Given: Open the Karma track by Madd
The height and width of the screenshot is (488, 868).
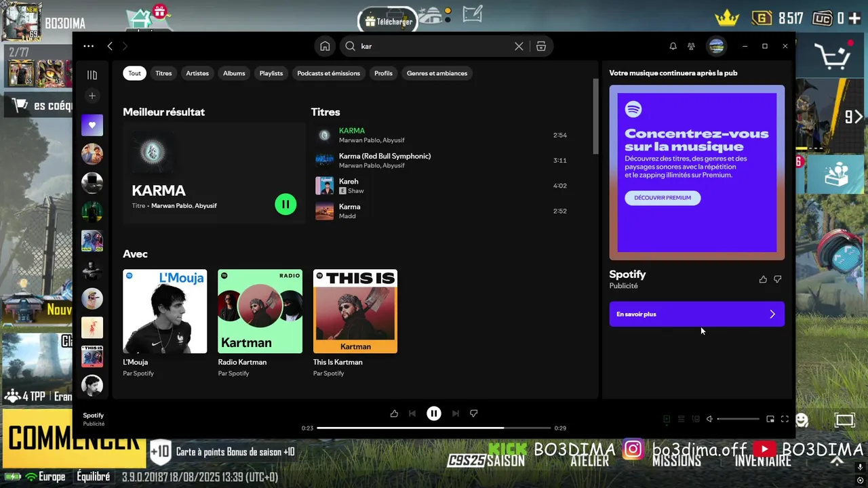Looking at the screenshot, I should pos(442,211).
